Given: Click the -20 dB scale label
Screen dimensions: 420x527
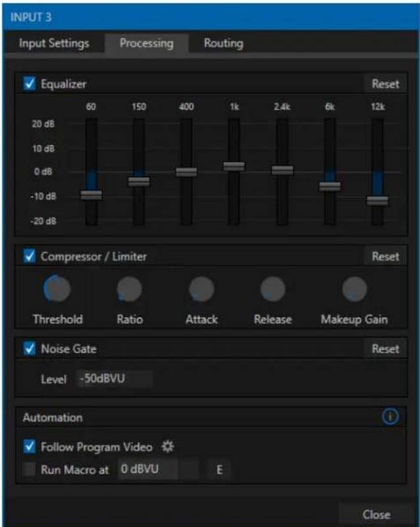Looking at the screenshot, I should click(43, 221).
